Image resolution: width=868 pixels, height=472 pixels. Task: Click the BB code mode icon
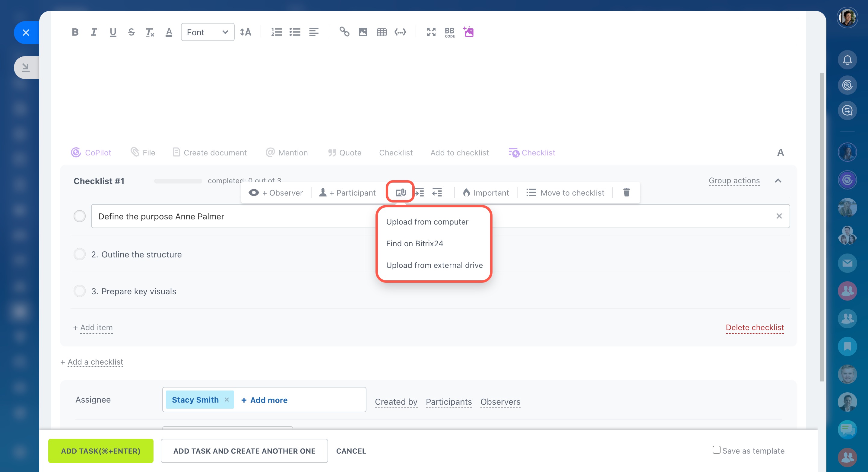tap(449, 32)
